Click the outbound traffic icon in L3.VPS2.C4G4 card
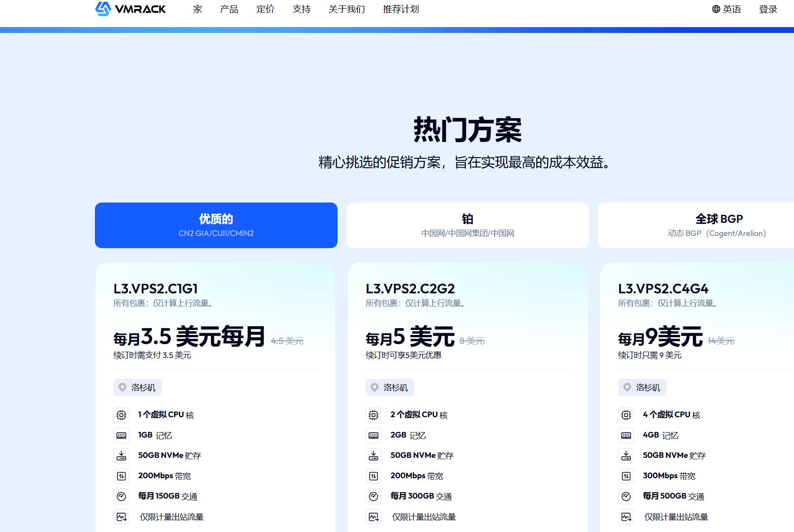 [626, 517]
